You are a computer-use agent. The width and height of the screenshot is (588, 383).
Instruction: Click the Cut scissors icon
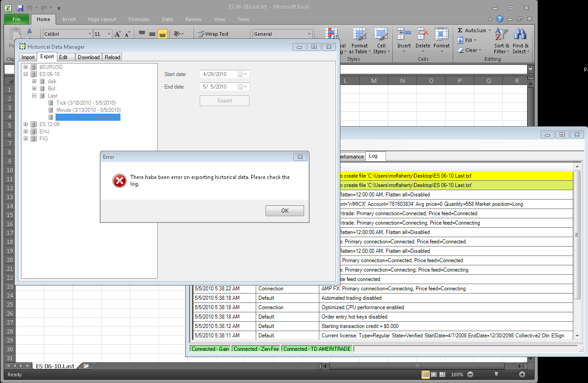tap(29, 31)
